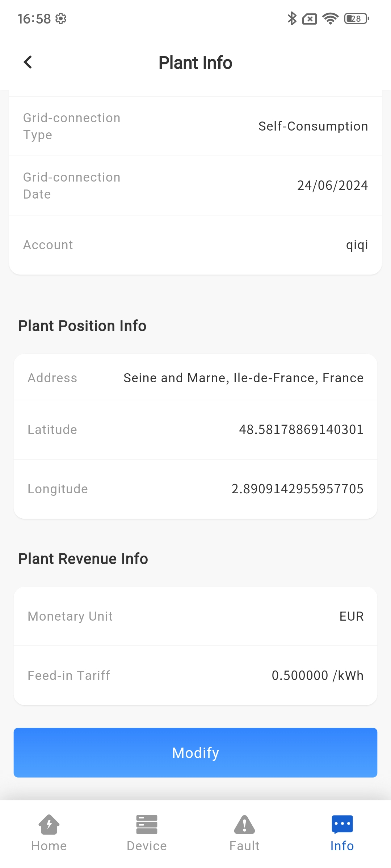391x868 pixels.
Task: Tap the Bluetooth status icon
Action: pos(292,18)
